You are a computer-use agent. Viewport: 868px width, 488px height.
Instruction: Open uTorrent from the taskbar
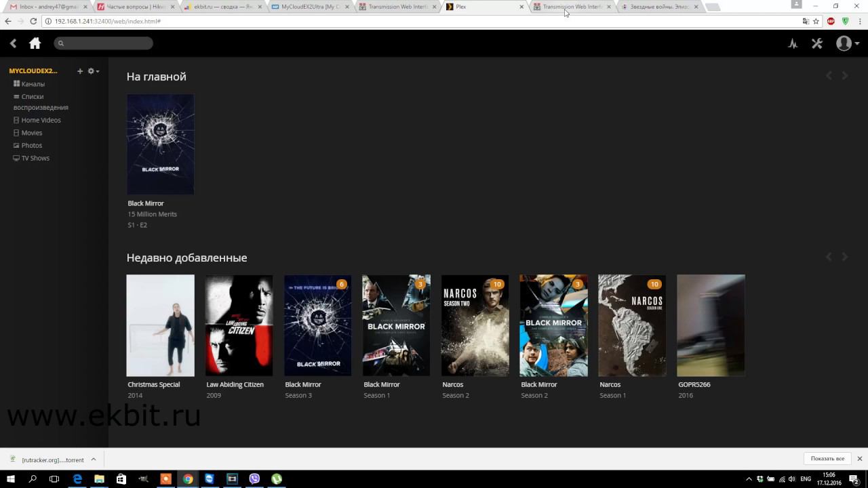(x=277, y=479)
